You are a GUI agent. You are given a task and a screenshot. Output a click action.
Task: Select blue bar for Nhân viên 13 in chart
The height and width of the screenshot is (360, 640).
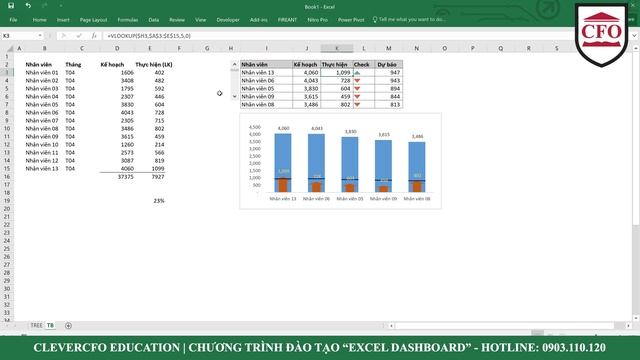point(283,155)
